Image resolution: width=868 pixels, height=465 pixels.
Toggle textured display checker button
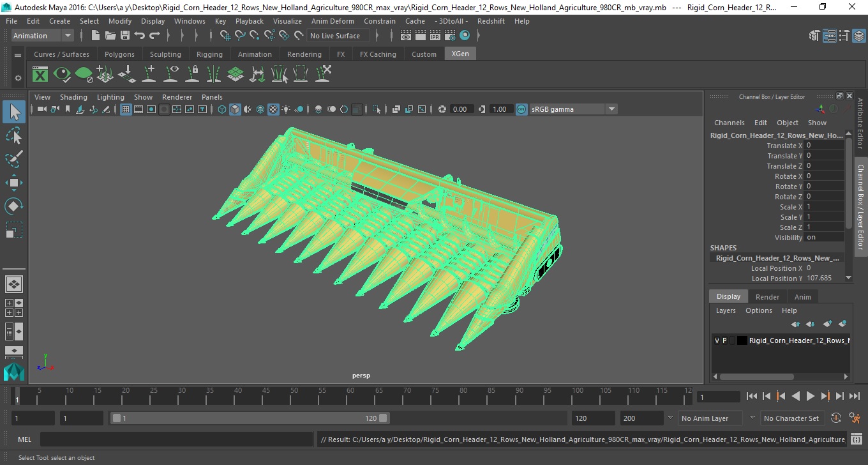click(273, 109)
